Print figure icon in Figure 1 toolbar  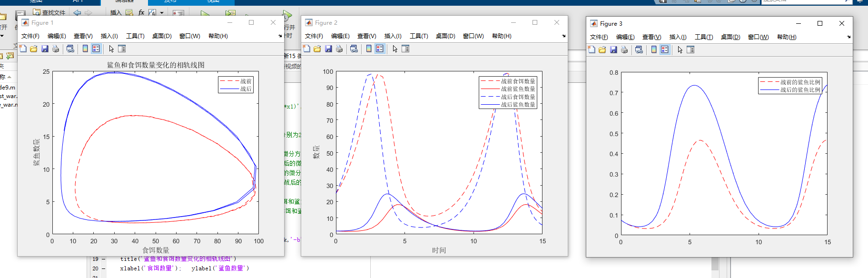tap(56, 49)
